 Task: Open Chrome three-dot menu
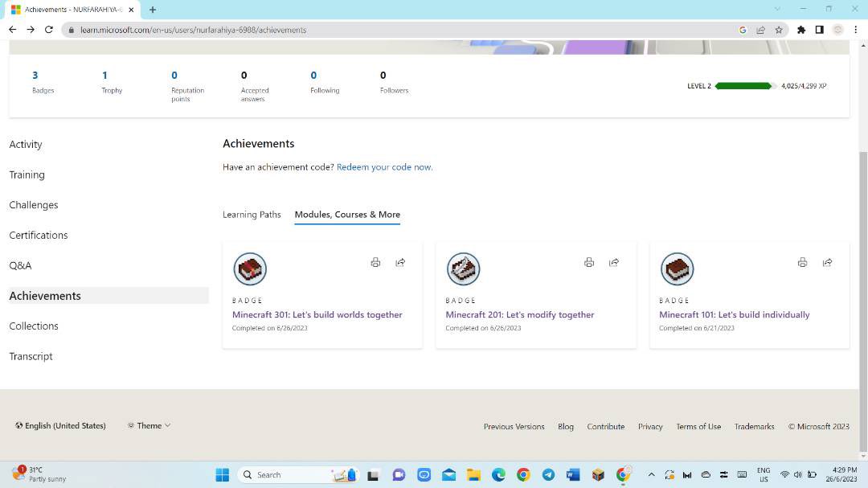pos(856,30)
